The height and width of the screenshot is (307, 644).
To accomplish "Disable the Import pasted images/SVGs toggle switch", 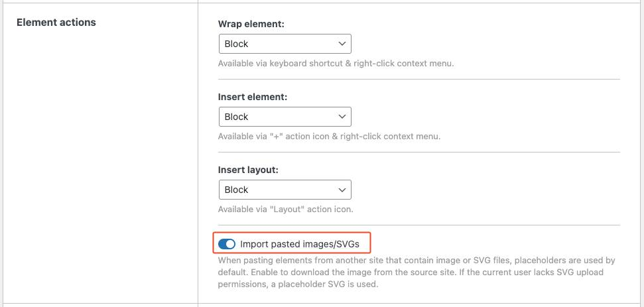I will point(227,244).
